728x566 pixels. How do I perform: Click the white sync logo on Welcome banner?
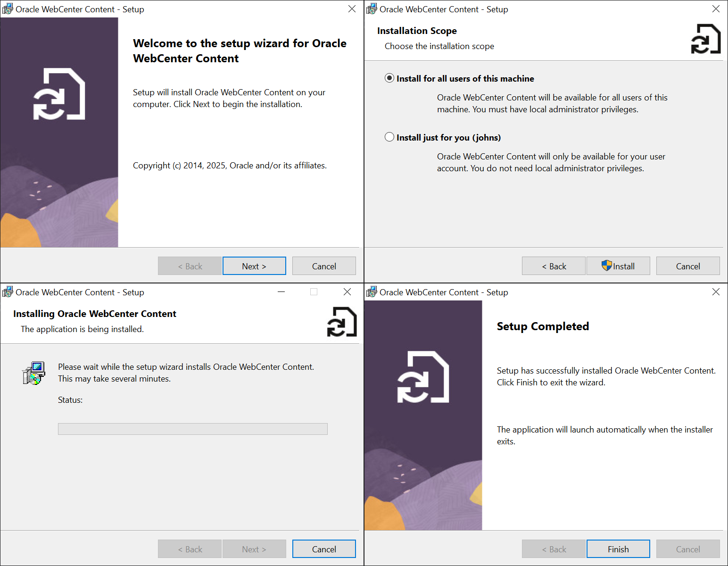pyautogui.click(x=59, y=94)
